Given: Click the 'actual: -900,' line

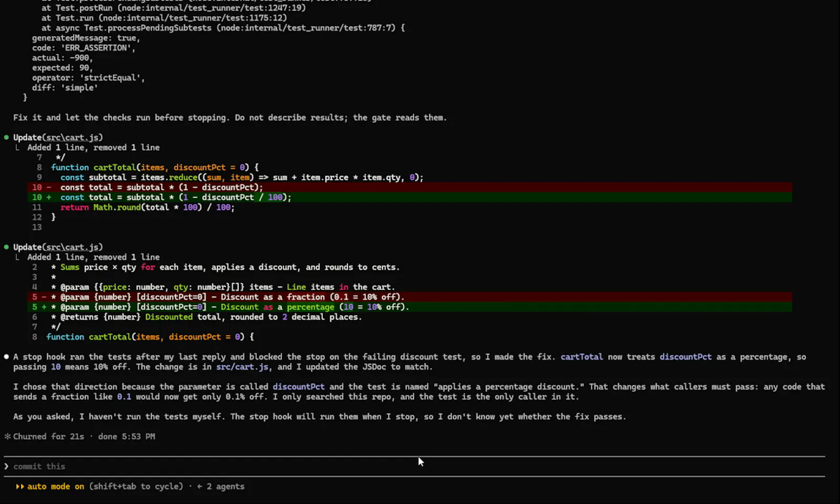Looking at the screenshot, I should click(x=62, y=58).
